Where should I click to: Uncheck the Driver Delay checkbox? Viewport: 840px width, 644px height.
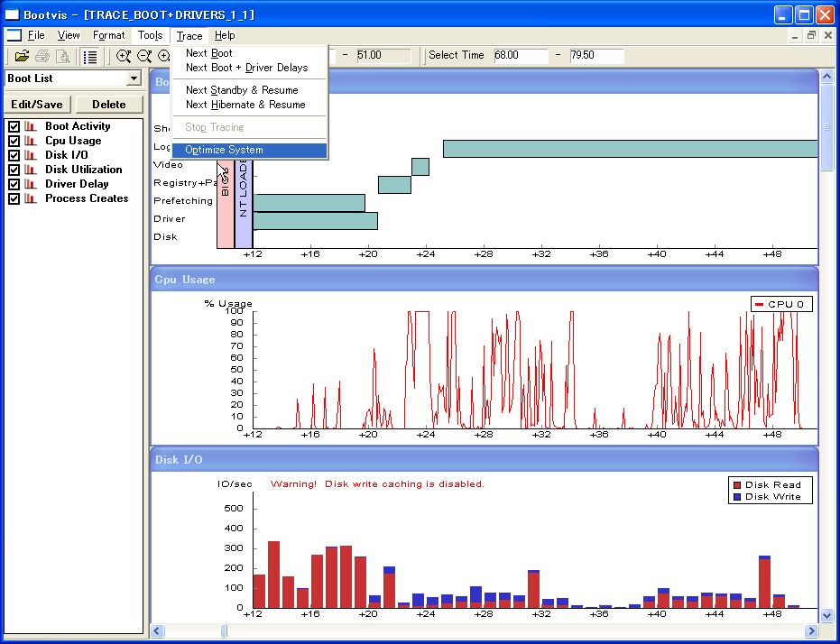pyautogui.click(x=14, y=185)
